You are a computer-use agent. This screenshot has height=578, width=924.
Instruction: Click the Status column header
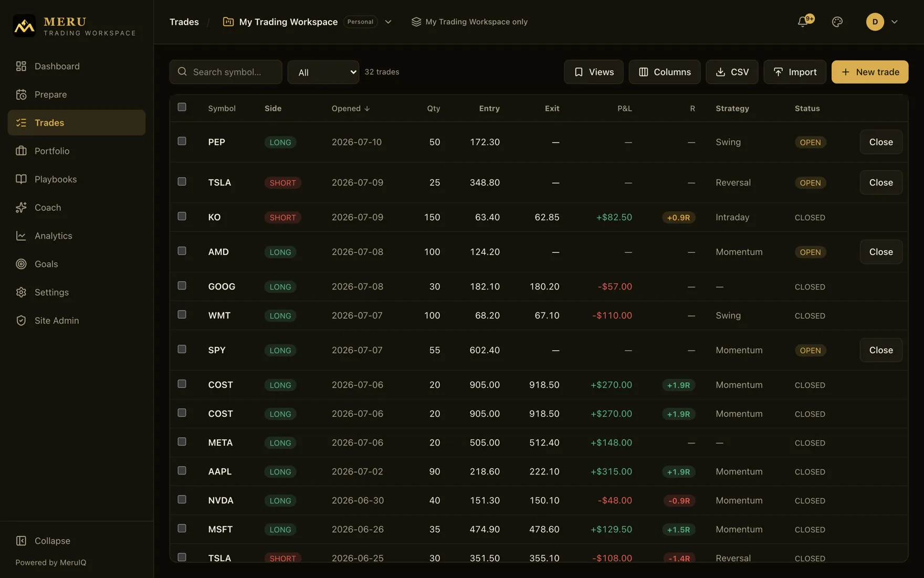(807, 108)
